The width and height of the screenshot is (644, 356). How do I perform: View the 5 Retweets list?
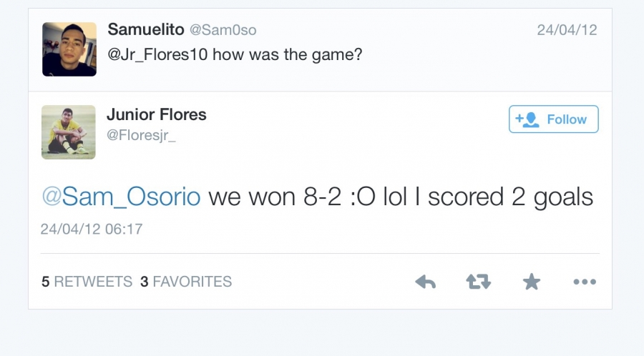coord(87,282)
